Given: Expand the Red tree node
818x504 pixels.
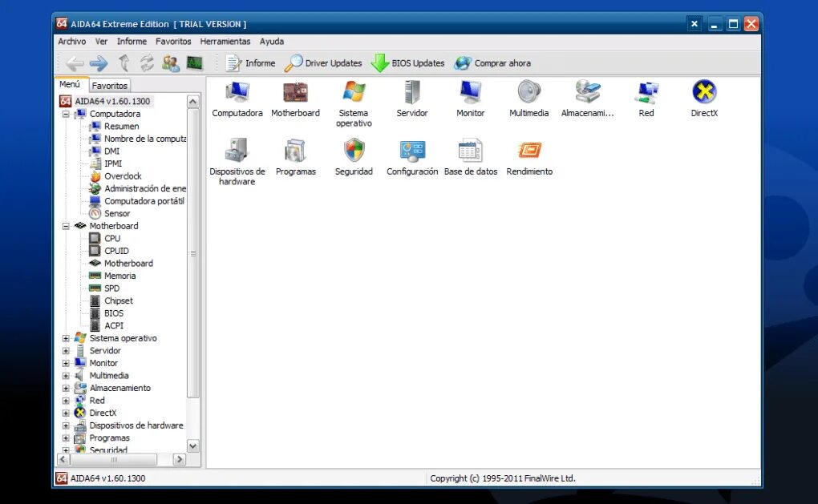Looking at the screenshot, I should point(66,401).
